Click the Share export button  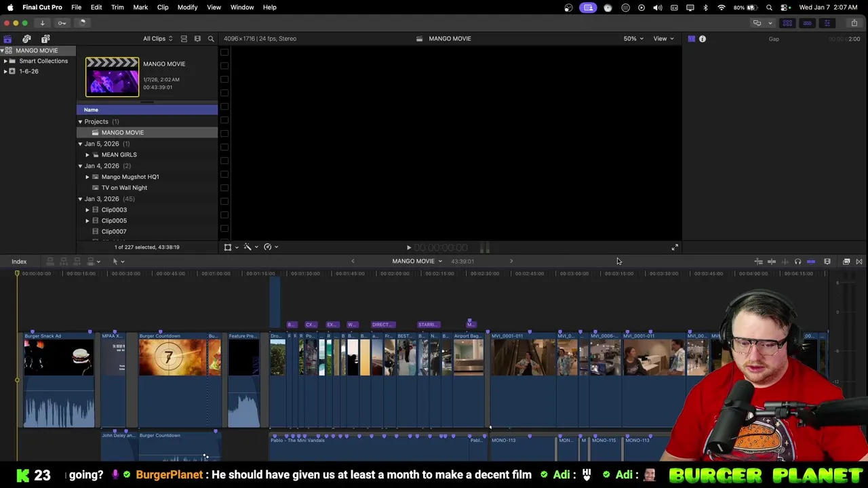[x=854, y=23]
